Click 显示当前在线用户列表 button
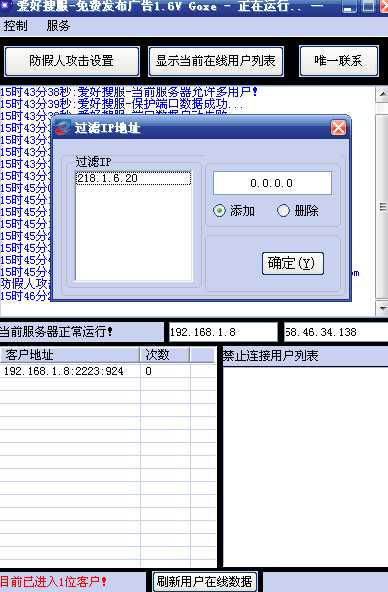 (x=216, y=61)
